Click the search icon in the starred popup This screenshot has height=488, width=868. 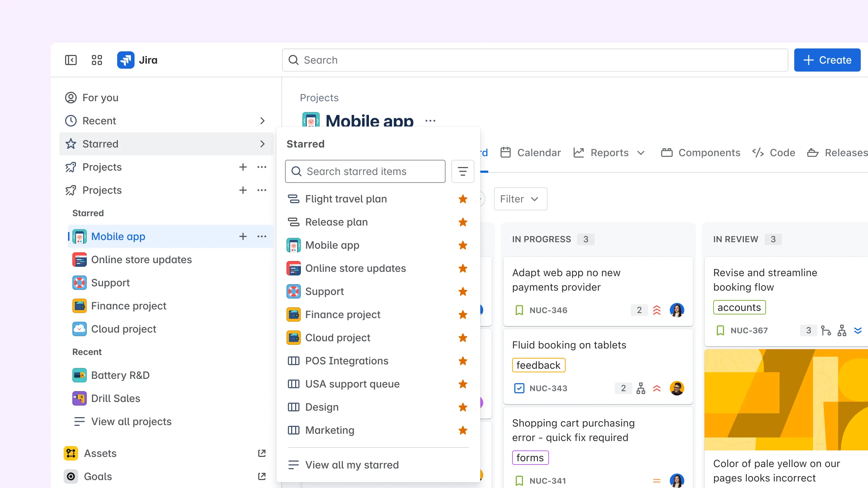[x=296, y=171]
